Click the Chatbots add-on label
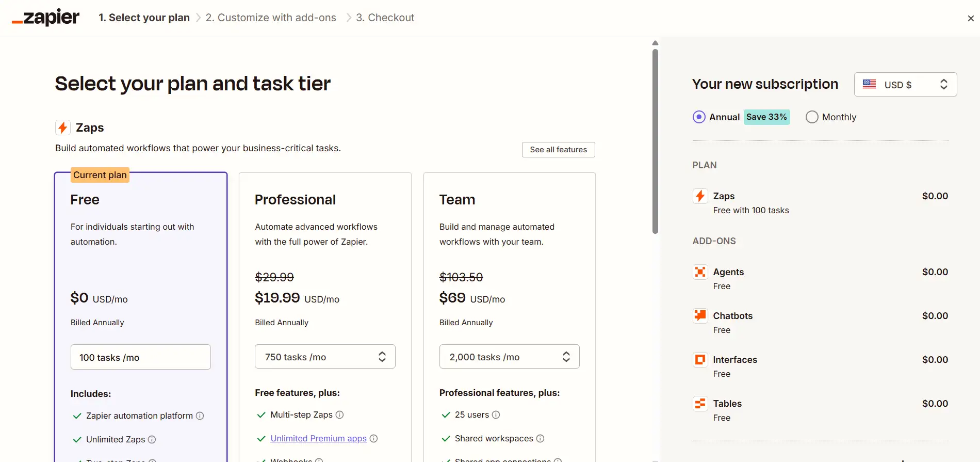 point(733,316)
